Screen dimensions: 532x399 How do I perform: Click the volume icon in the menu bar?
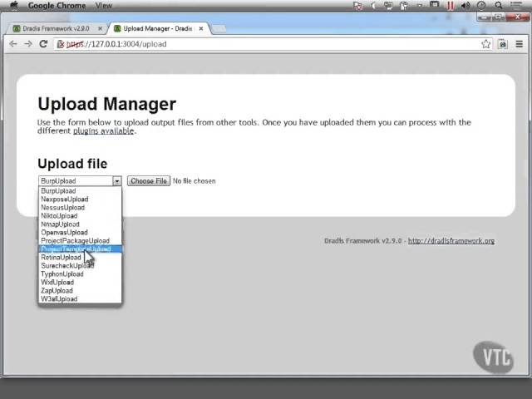tap(465, 5)
